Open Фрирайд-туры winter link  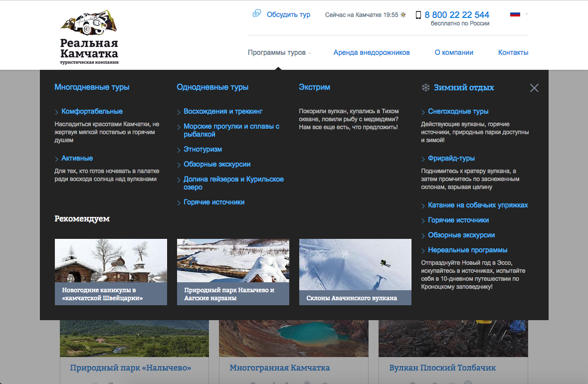click(x=451, y=158)
